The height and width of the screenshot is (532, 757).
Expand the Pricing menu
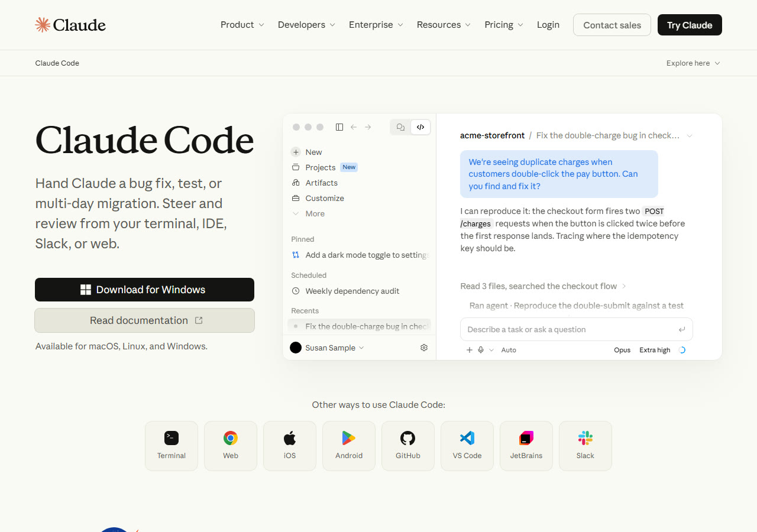coord(504,25)
